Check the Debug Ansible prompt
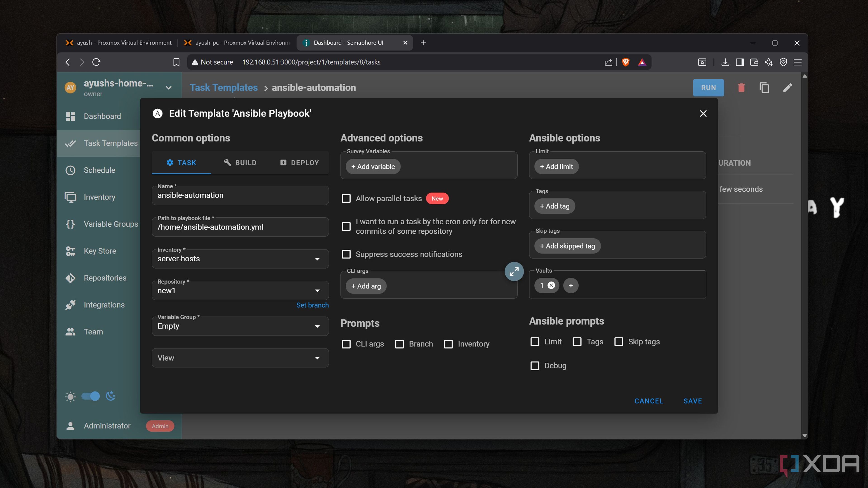This screenshot has height=488, width=868. click(x=535, y=366)
